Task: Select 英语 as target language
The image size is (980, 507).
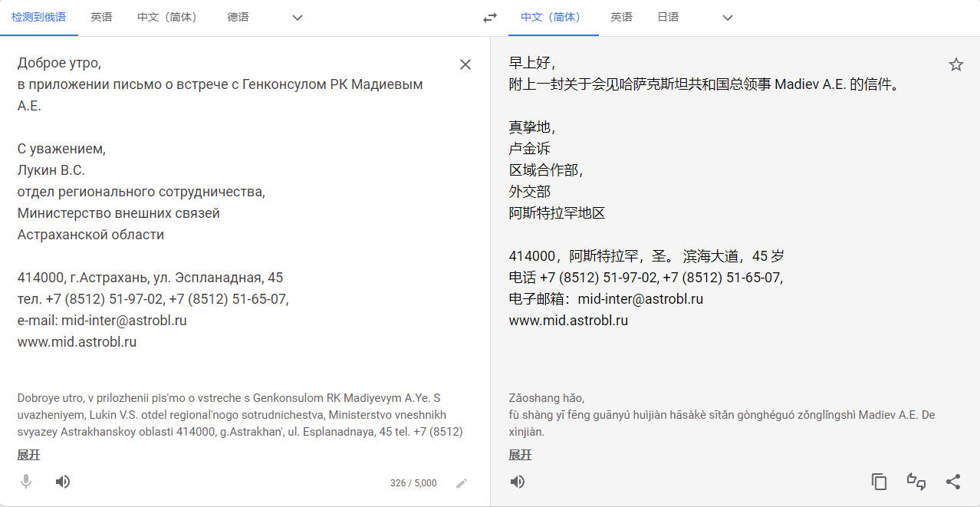Action: pyautogui.click(x=621, y=18)
